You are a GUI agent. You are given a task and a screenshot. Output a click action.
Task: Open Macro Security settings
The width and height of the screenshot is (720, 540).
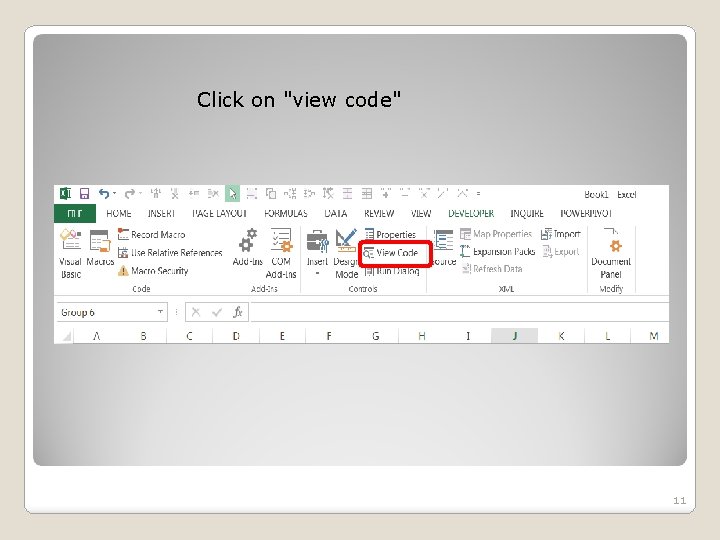click(153, 271)
